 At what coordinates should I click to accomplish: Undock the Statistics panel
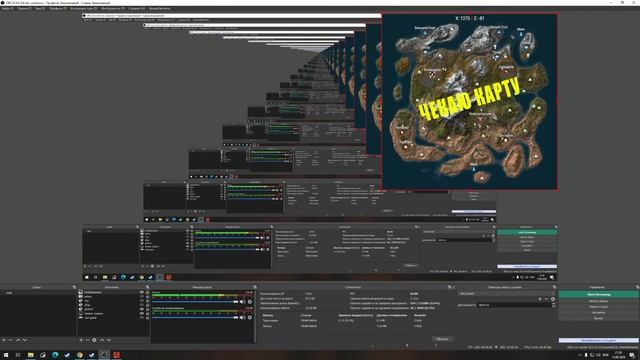(x=449, y=287)
